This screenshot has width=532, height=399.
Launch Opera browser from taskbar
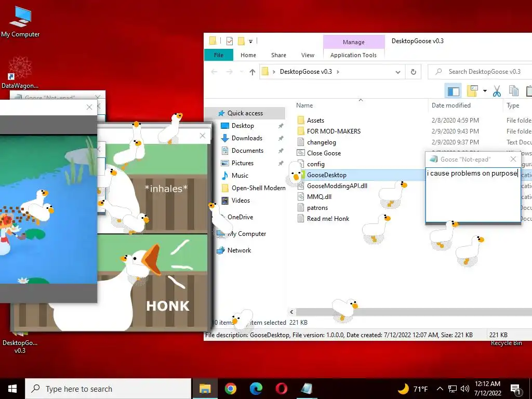click(x=281, y=389)
